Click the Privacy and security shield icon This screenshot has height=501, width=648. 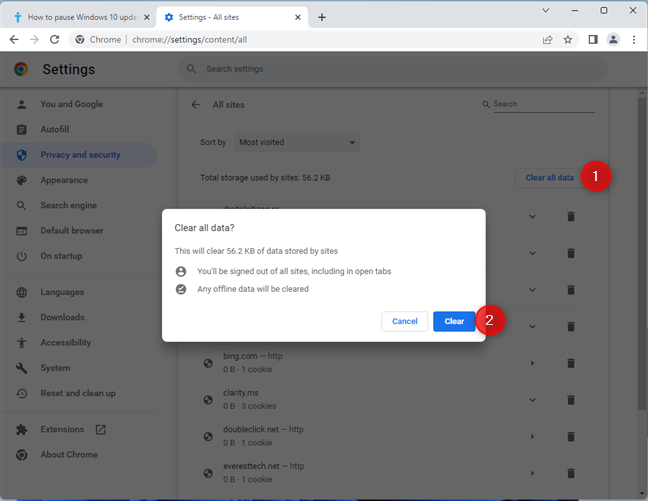tap(21, 155)
